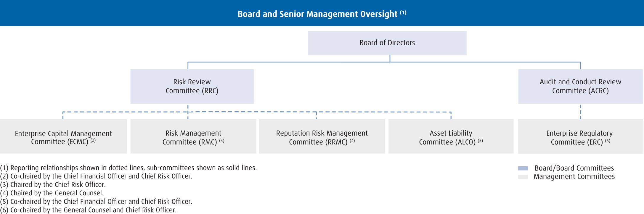Click the Risk Management Committee (RMC) box

coord(193,137)
